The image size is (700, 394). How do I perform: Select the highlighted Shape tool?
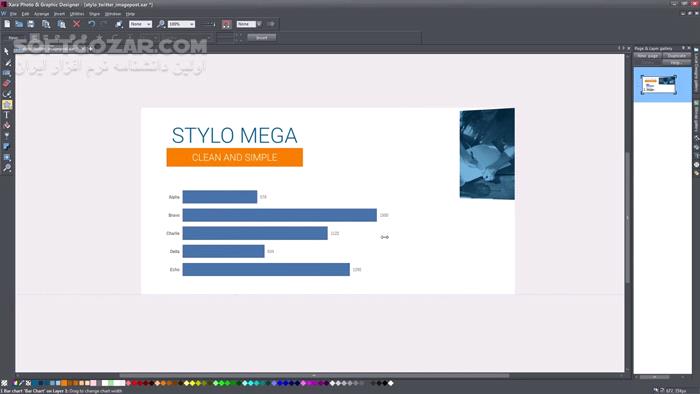pos(7,104)
